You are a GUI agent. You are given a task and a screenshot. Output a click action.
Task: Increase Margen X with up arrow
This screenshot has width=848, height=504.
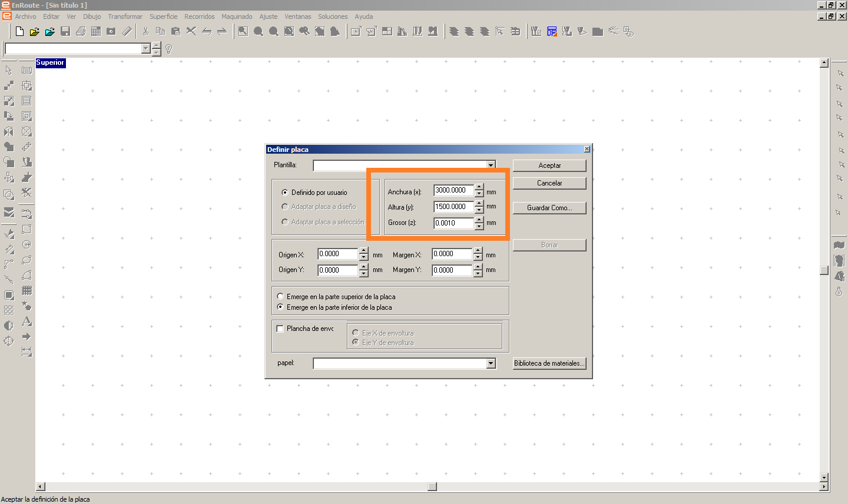(x=478, y=251)
